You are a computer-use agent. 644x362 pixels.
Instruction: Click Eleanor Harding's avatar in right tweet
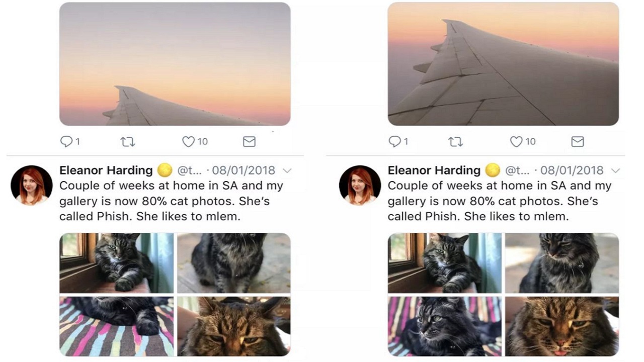click(x=360, y=186)
